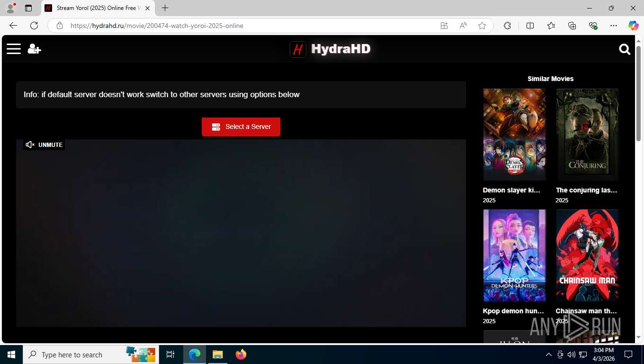The width and height of the screenshot is (644, 364).
Task: Unmute the video player
Action: (x=44, y=145)
